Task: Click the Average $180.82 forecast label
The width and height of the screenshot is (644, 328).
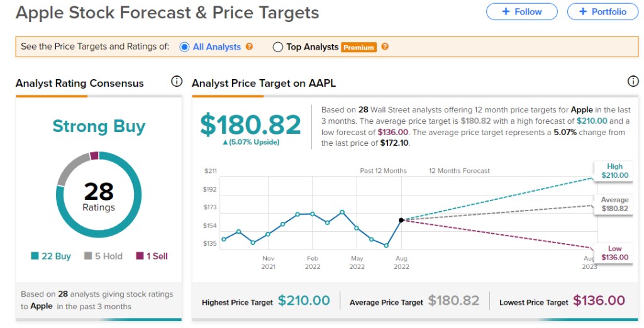Action: pos(614,204)
